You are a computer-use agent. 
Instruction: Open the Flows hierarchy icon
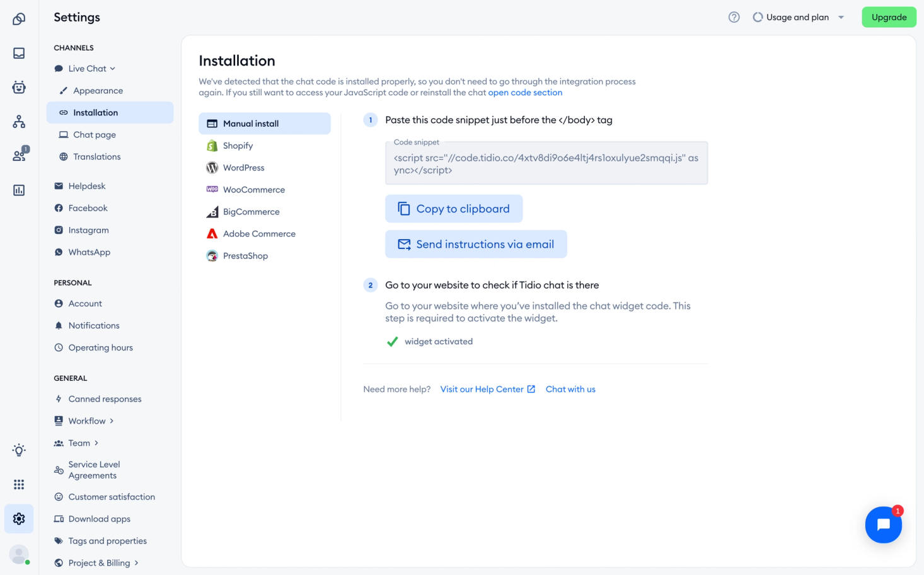tap(19, 122)
